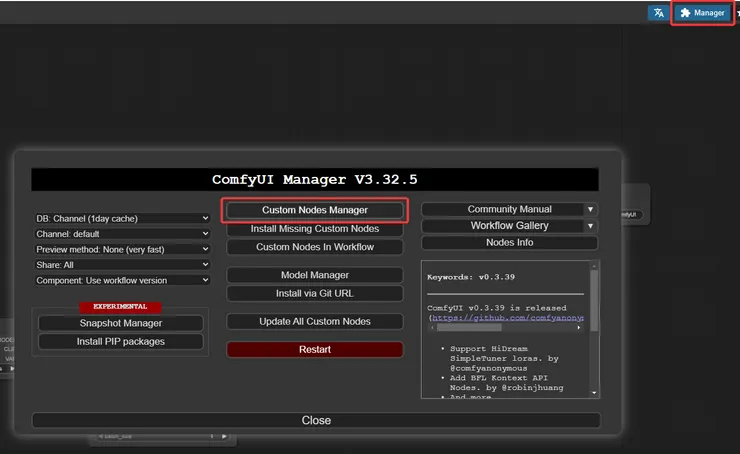
Task: Click the news panel vertical scrollbar
Action: [594, 301]
